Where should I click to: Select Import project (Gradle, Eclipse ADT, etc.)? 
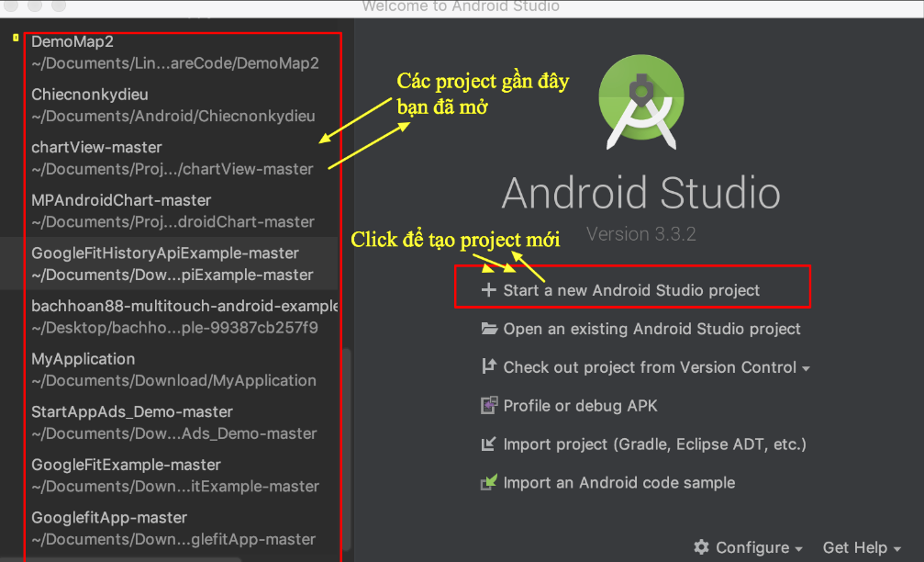click(654, 444)
